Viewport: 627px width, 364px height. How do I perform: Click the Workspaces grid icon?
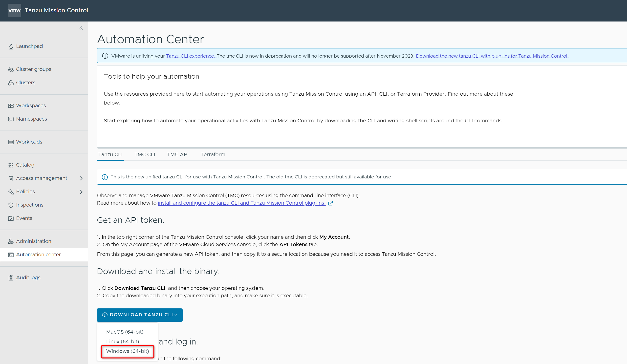point(11,106)
